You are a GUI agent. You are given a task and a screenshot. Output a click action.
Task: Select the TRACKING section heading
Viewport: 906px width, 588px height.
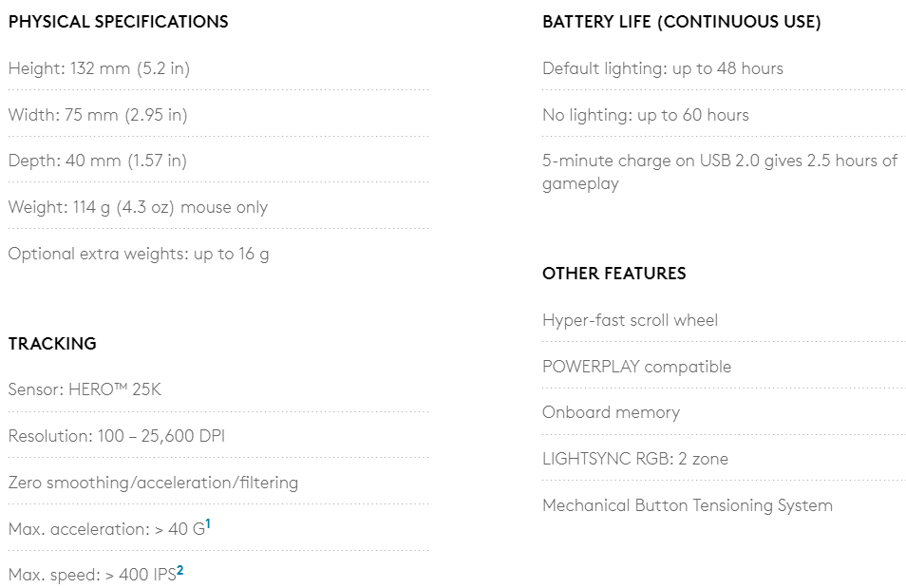[52, 344]
